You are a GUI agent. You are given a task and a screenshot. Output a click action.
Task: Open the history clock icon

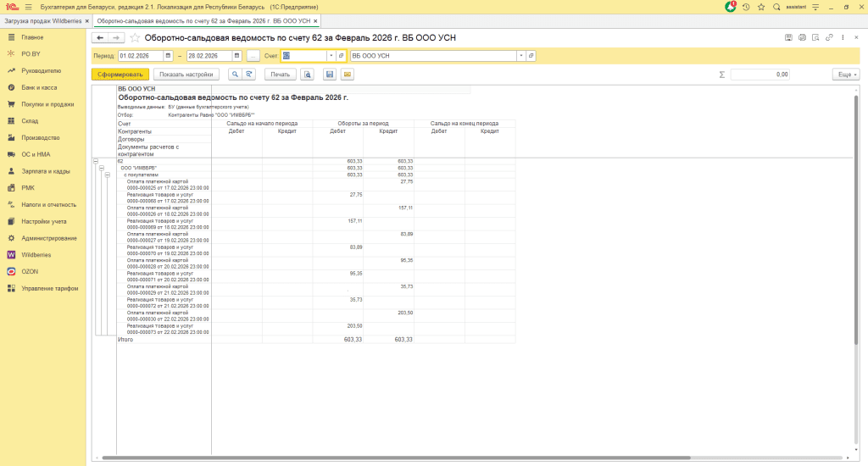click(746, 7)
